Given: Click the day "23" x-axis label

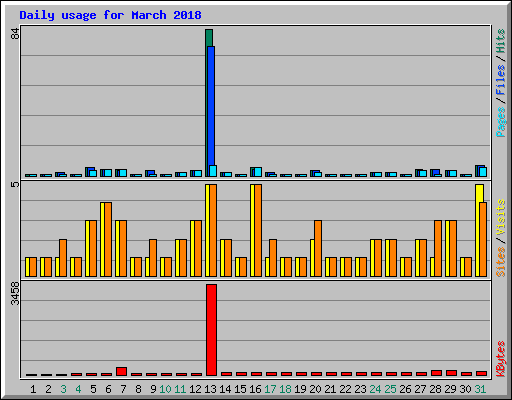Looking at the screenshot, I should point(360,389).
